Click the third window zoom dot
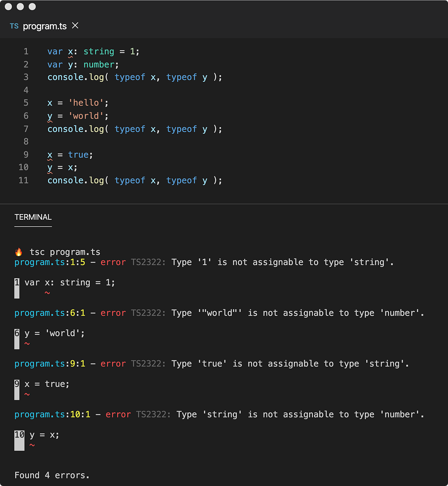The width and height of the screenshot is (448, 486). pyautogui.click(x=32, y=7)
